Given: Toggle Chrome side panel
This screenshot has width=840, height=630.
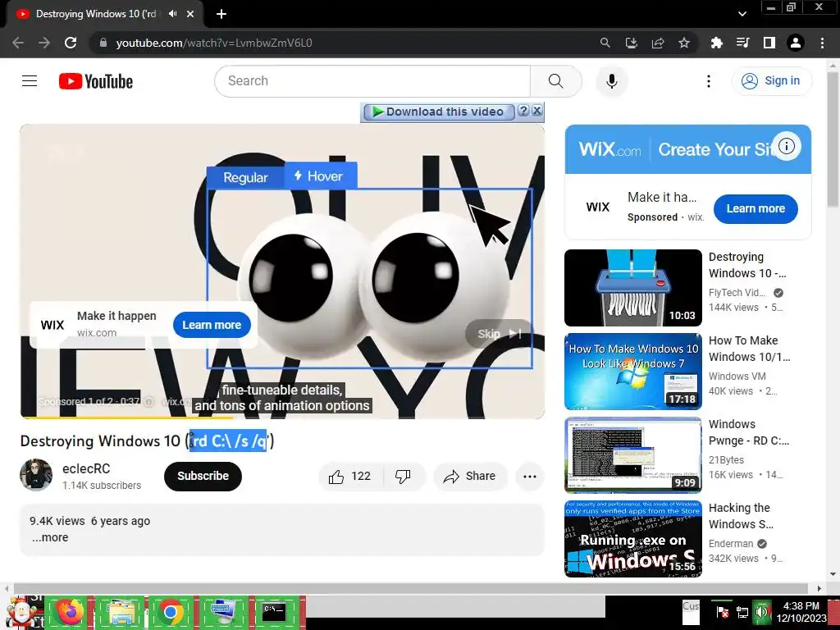Looking at the screenshot, I should (x=769, y=43).
